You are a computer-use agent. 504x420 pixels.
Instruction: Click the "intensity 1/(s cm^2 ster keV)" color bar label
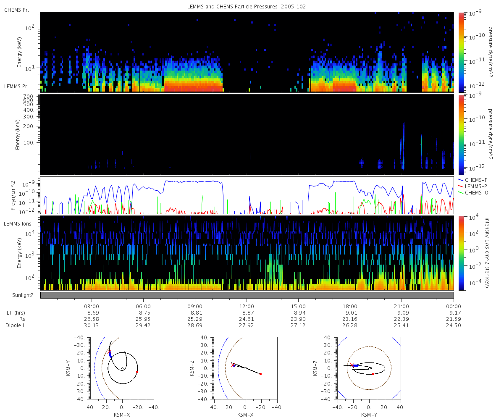coord(488,252)
